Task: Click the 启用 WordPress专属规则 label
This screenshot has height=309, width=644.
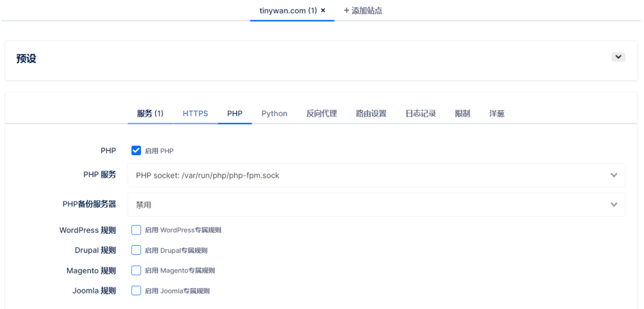Action: 183,230
